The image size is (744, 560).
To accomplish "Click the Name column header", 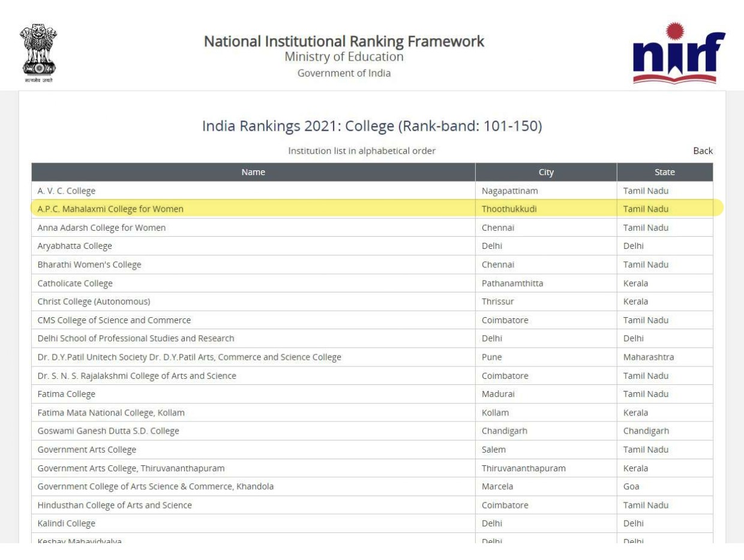I will click(253, 172).
